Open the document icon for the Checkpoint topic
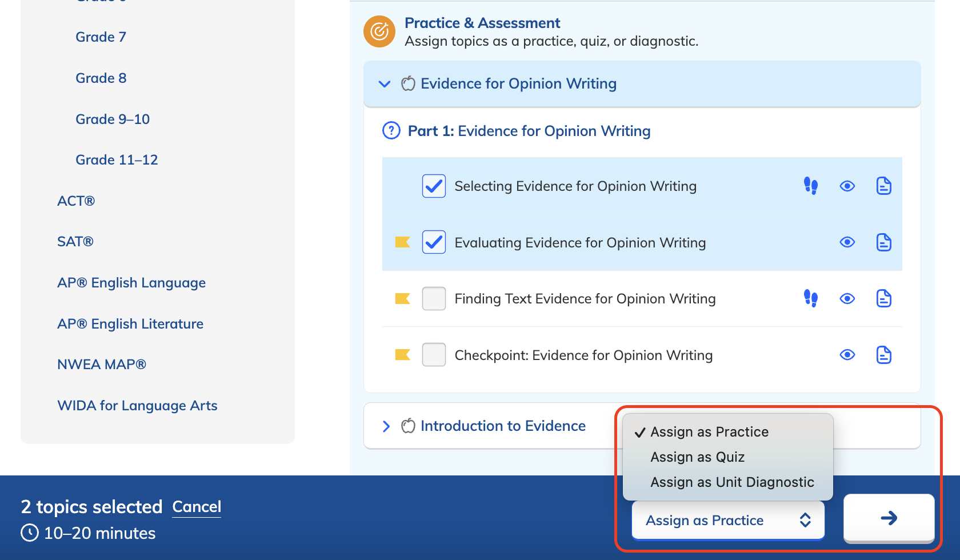The image size is (960, 560). pos(883,355)
